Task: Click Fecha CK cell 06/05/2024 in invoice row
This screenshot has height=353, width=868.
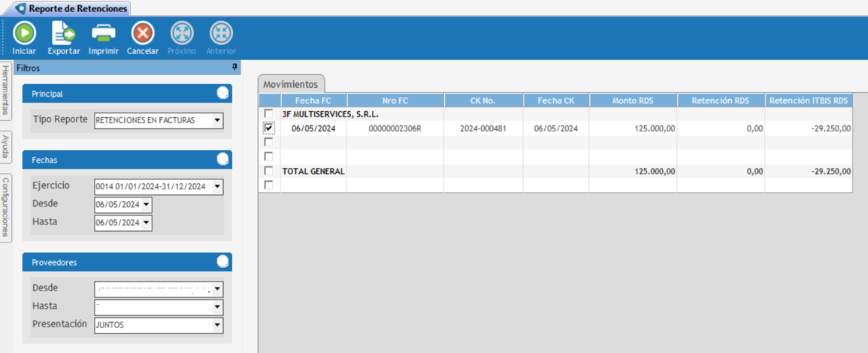Action: [x=556, y=128]
